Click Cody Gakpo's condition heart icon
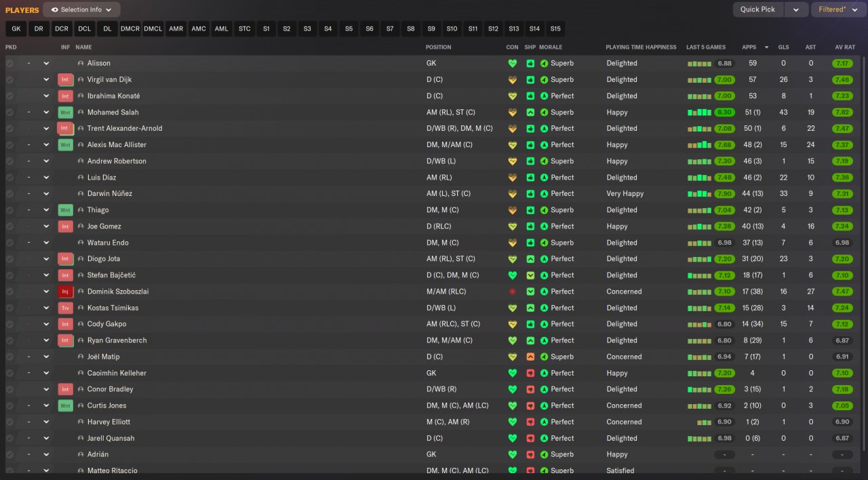Image resolution: width=868 pixels, height=480 pixels. [513, 324]
